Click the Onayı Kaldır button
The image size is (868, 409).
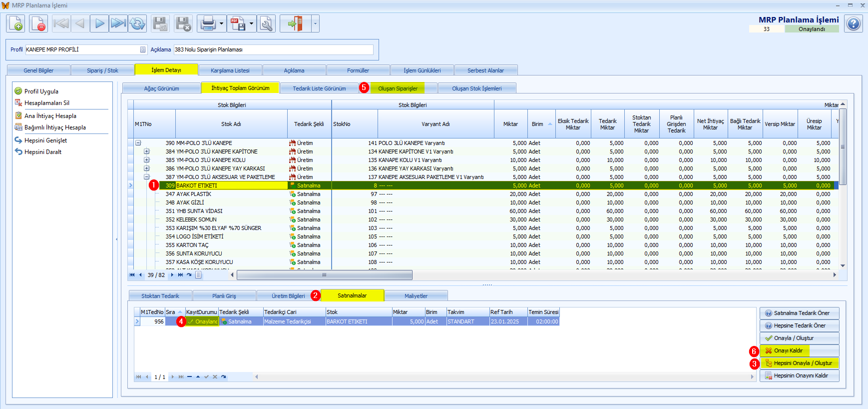[x=800, y=350]
